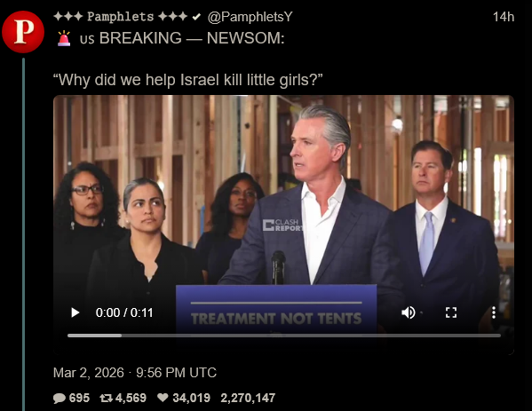Image resolution: width=532 pixels, height=411 pixels.
Task: Open the Pamphlets profile avatar
Action: 23,32
